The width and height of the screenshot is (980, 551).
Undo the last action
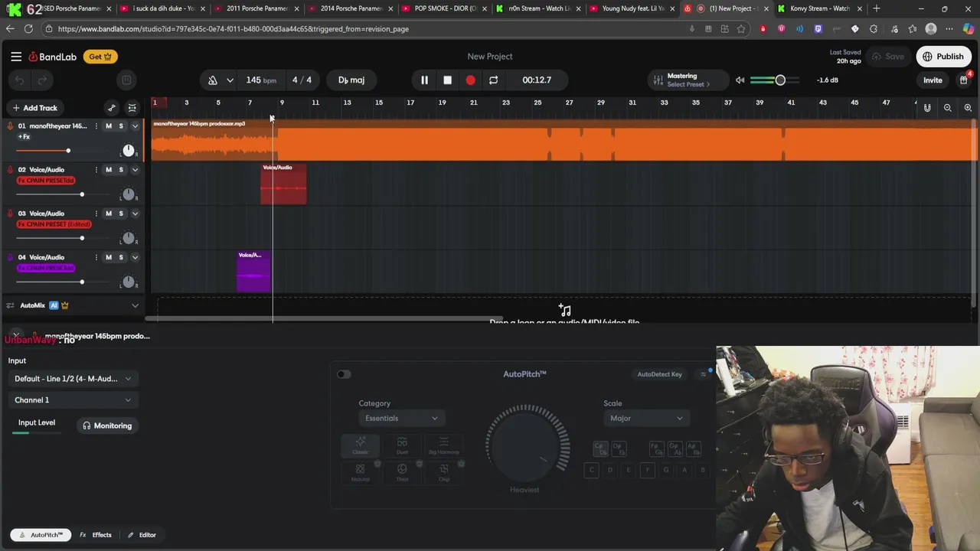20,80
